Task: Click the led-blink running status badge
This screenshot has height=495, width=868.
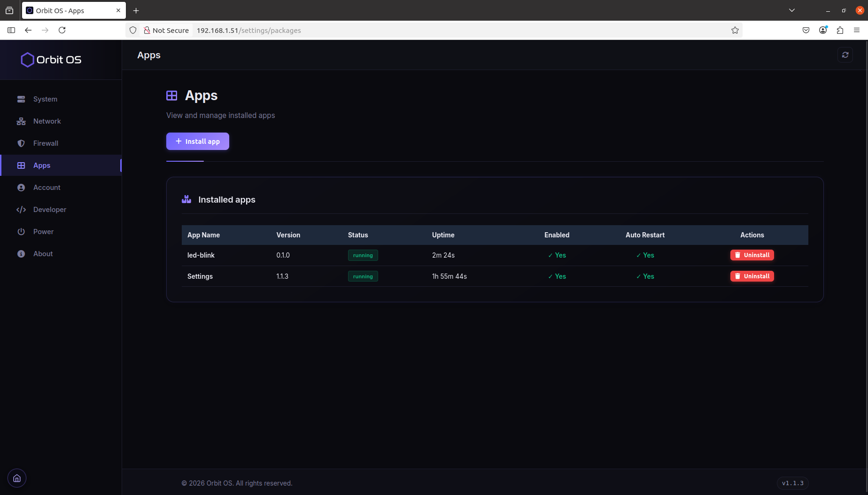Action: [363, 255]
